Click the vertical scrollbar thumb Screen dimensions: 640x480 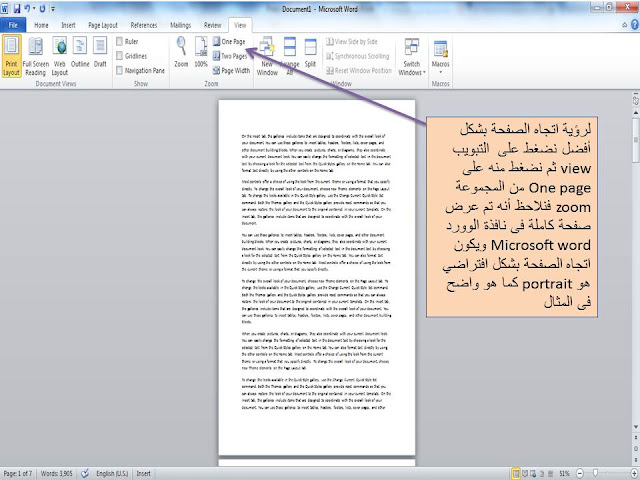click(636, 140)
